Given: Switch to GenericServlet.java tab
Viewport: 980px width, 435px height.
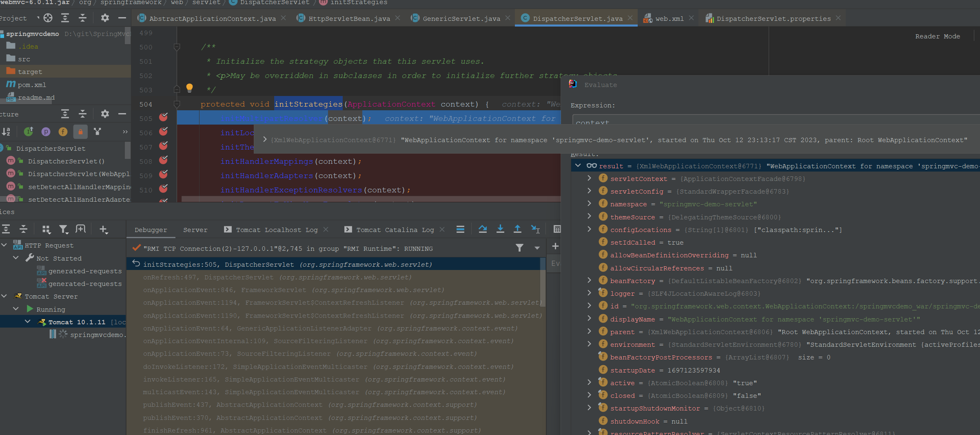Looking at the screenshot, I should (461, 18).
